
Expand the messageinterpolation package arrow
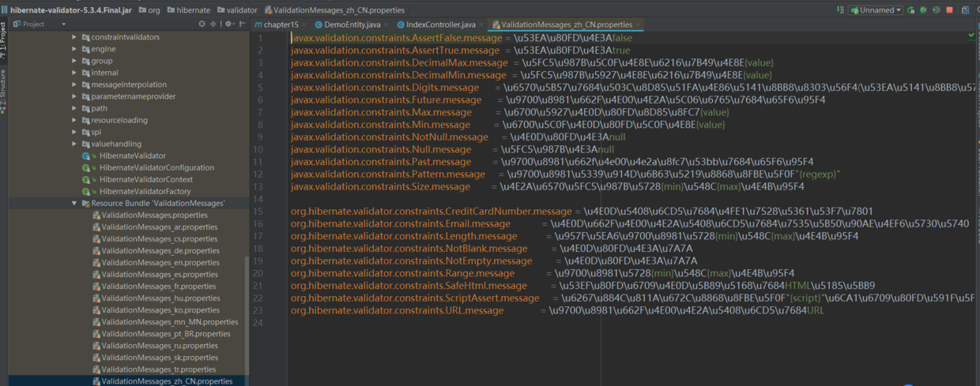click(75, 84)
